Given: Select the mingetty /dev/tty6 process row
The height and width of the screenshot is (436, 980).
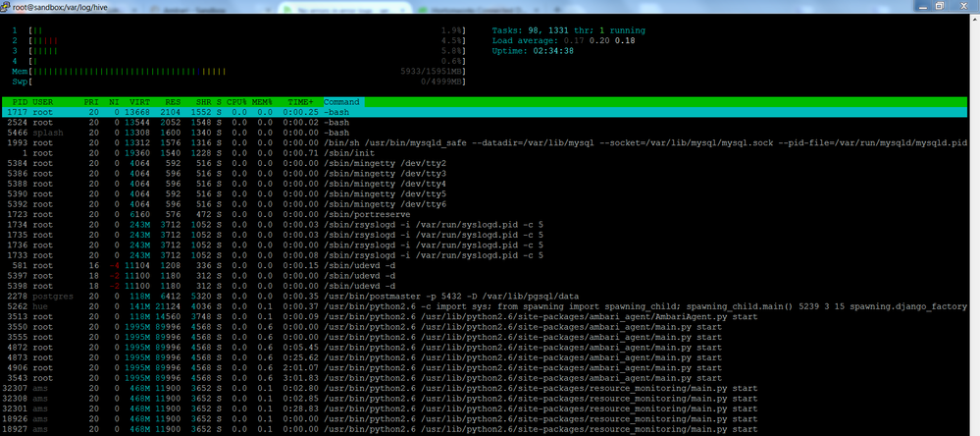Looking at the screenshot, I should click(x=485, y=204).
